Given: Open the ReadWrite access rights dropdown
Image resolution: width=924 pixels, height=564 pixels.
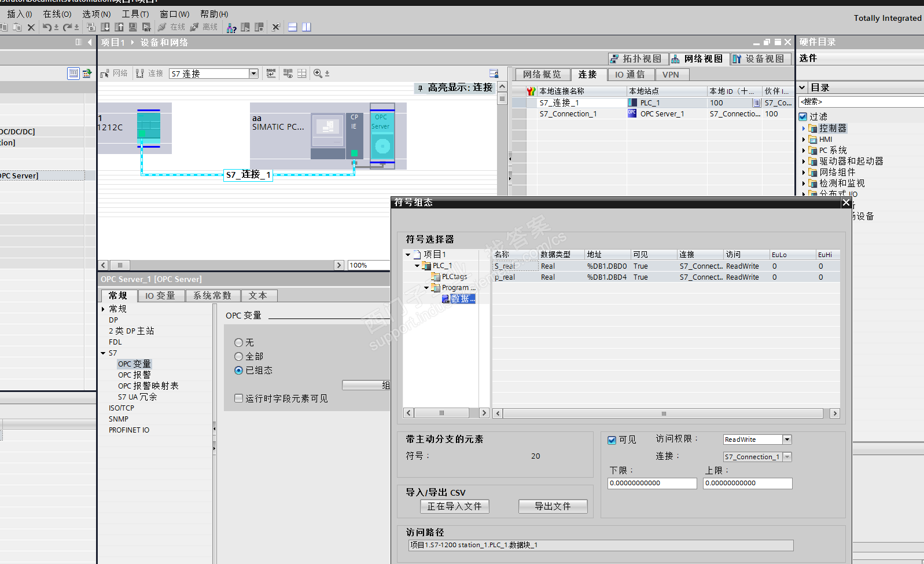Looking at the screenshot, I should (787, 440).
